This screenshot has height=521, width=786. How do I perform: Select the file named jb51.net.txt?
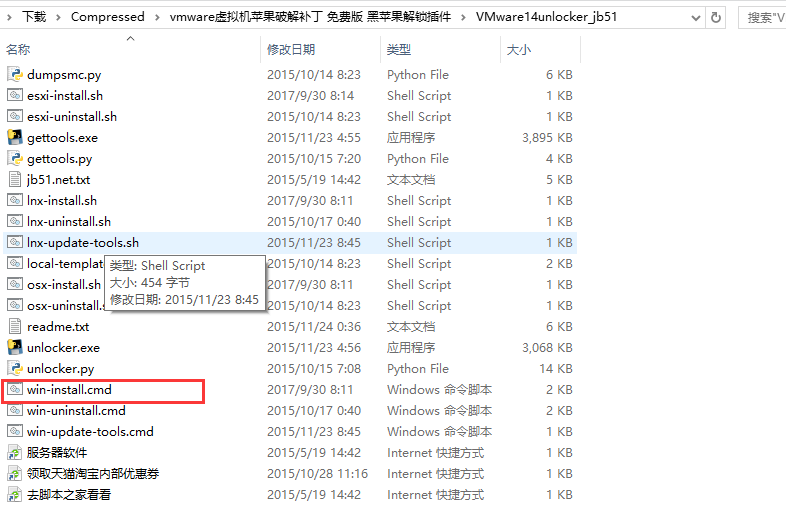click(59, 180)
